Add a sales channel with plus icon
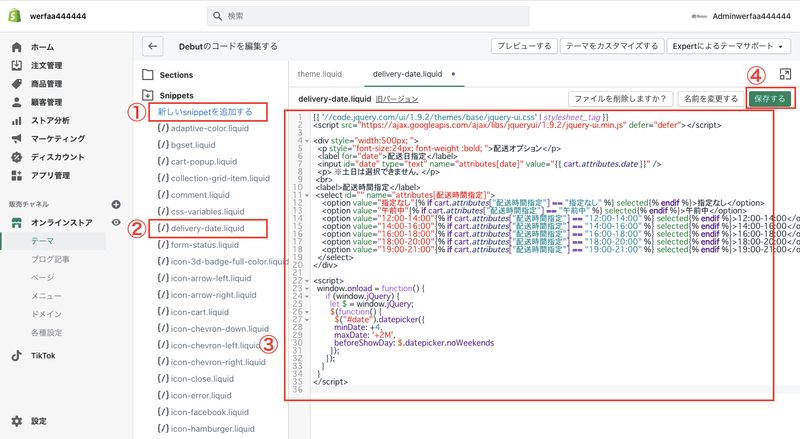This screenshot has height=439, width=800. [x=116, y=204]
